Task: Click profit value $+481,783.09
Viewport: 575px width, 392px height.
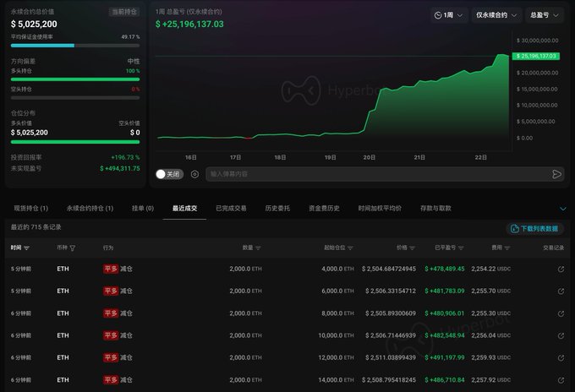Action: pos(445,291)
